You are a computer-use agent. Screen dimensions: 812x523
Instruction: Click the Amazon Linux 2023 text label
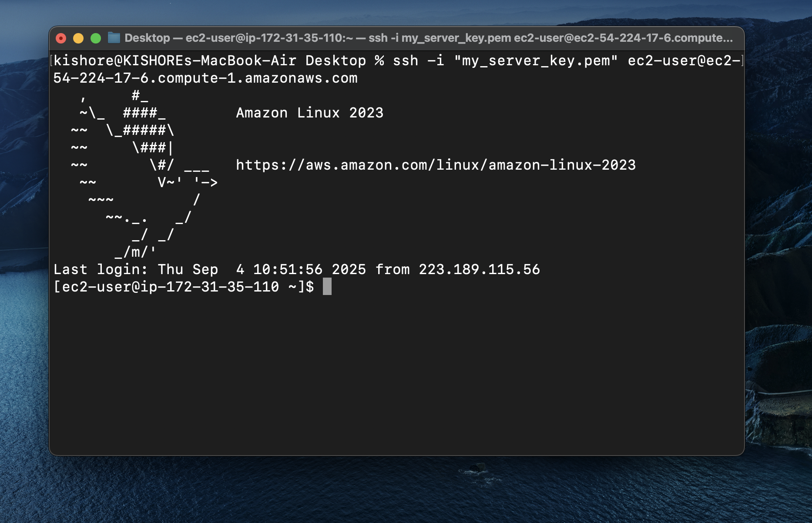[x=310, y=113]
